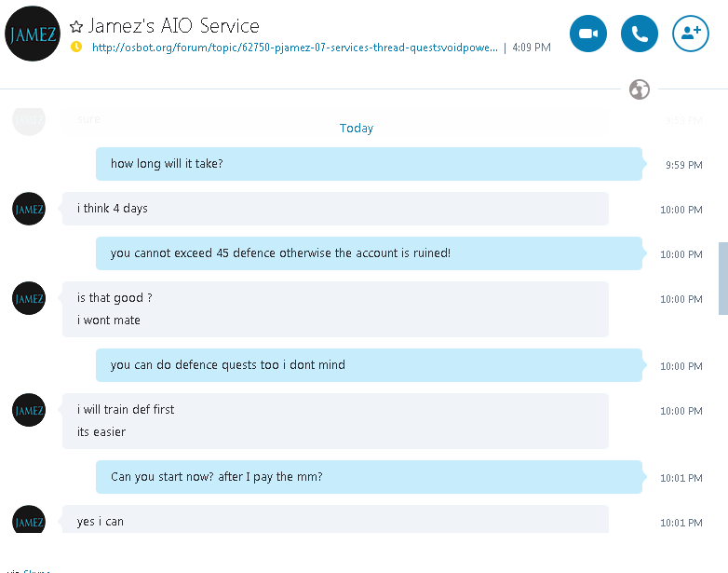Select the "Can you start now?" message
This screenshot has width=728, height=573.
pyautogui.click(x=369, y=477)
